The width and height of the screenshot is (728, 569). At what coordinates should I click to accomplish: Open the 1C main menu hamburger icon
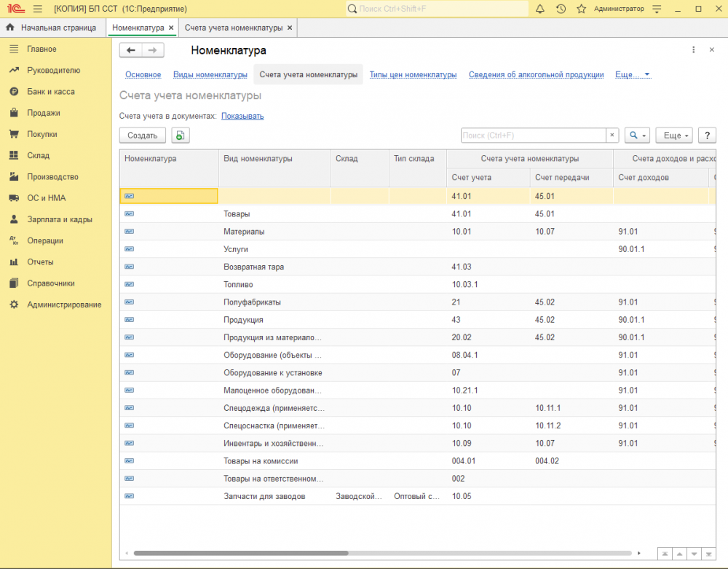[38, 9]
